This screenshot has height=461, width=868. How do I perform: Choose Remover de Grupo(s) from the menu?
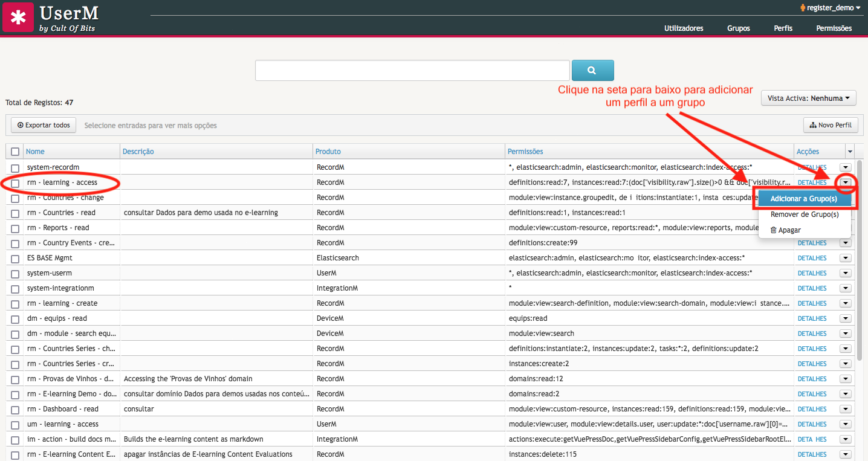pyautogui.click(x=805, y=214)
